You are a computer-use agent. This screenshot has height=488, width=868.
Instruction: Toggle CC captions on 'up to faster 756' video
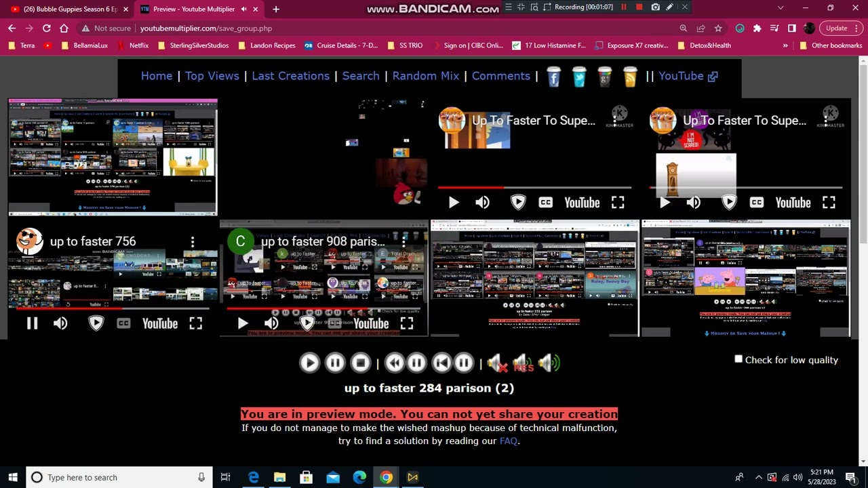click(x=123, y=323)
